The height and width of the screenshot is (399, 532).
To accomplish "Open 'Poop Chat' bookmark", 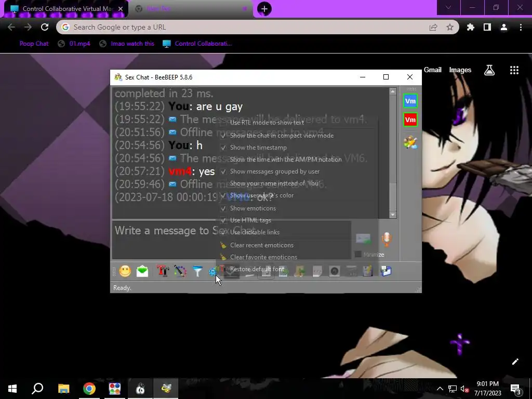I will pyautogui.click(x=34, y=44).
